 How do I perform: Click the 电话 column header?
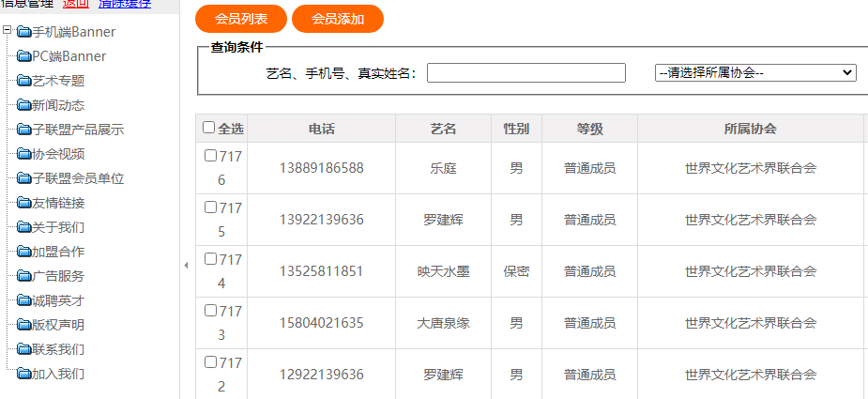pos(322,129)
